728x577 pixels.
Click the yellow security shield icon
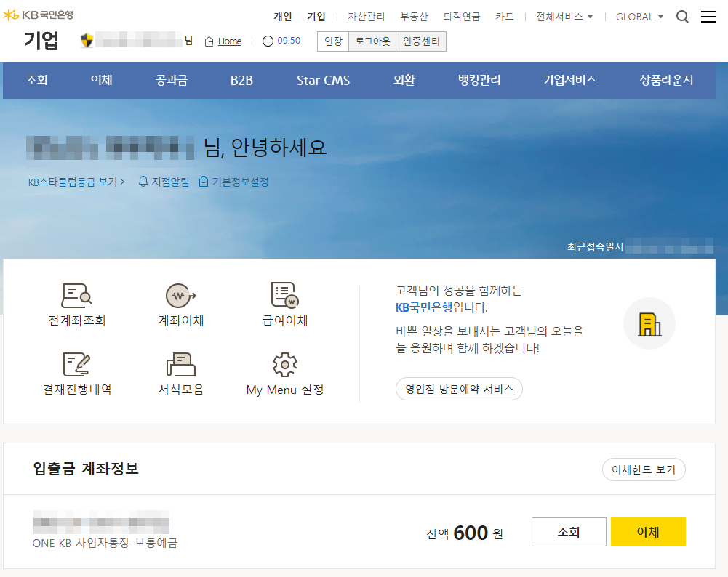(x=87, y=41)
